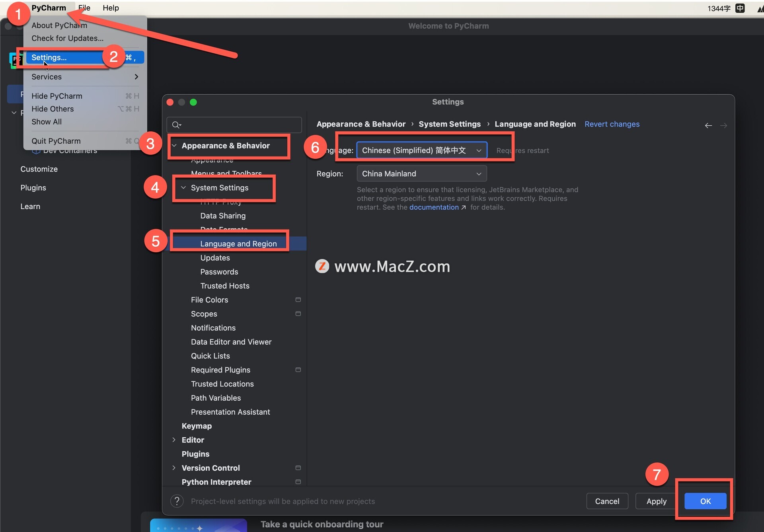Collapse the Appearance & Behavior tree node

point(174,146)
